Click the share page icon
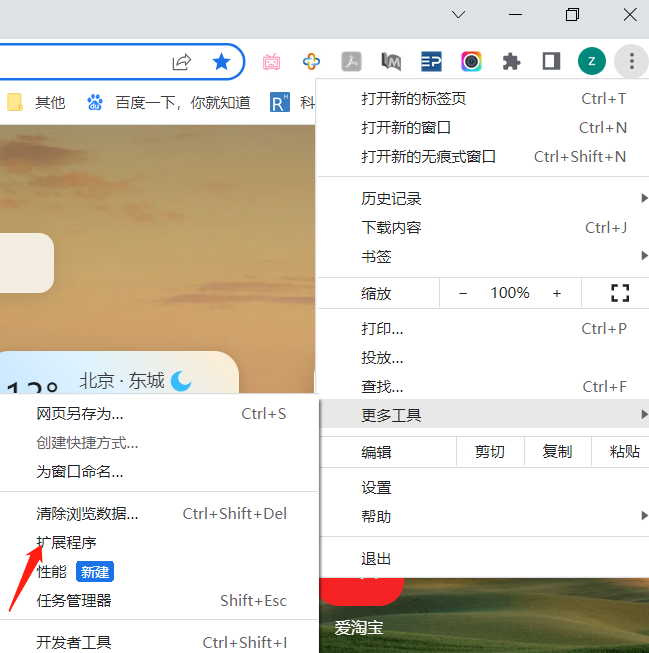The width and height of the screenshot is (649, 653). pyautogui.click(x=181, y=62)
